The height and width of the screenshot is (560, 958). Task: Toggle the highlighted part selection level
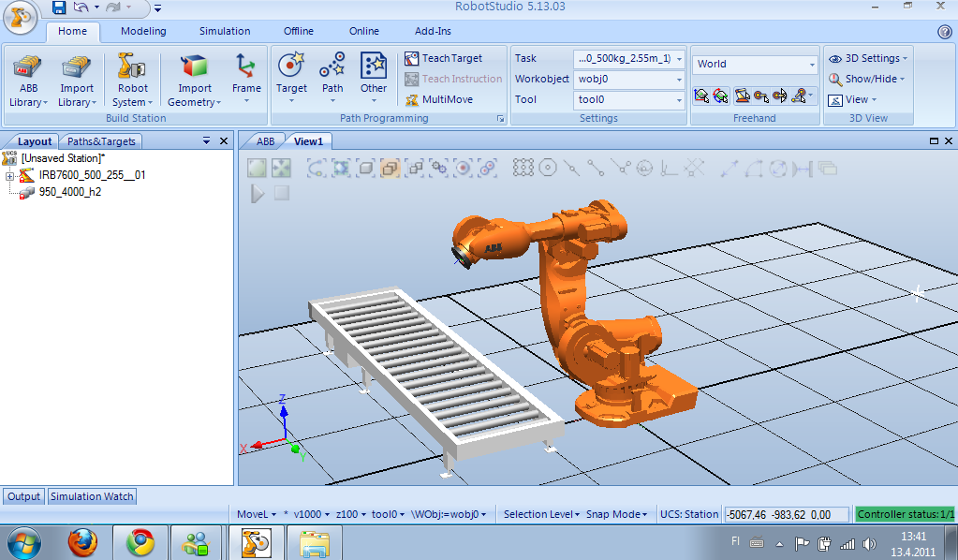pos(390,168)
